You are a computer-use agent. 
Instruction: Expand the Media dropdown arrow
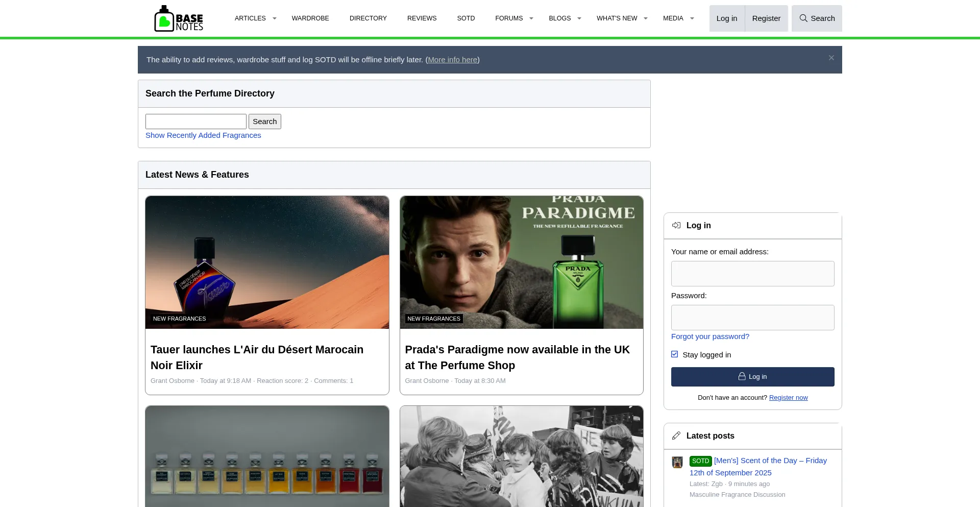pyautogui.click(x=692, y=18)
